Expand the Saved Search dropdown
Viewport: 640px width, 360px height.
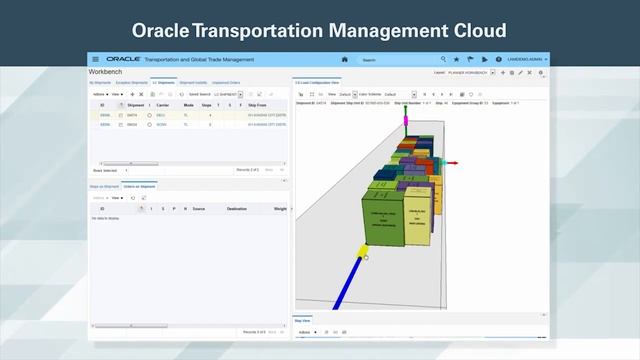(x=240, y=94)
